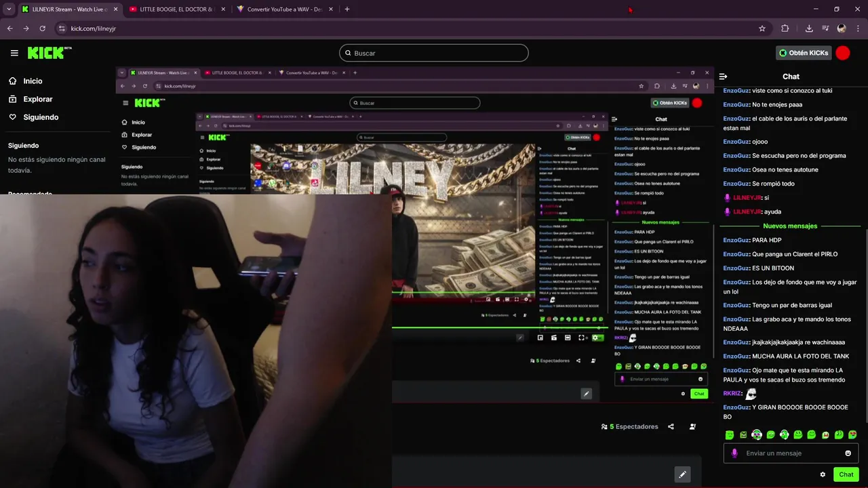This screenshot has height=488, width=868.
Task: Click RKRIZ username in chat
Action: [x=732, y=393]
